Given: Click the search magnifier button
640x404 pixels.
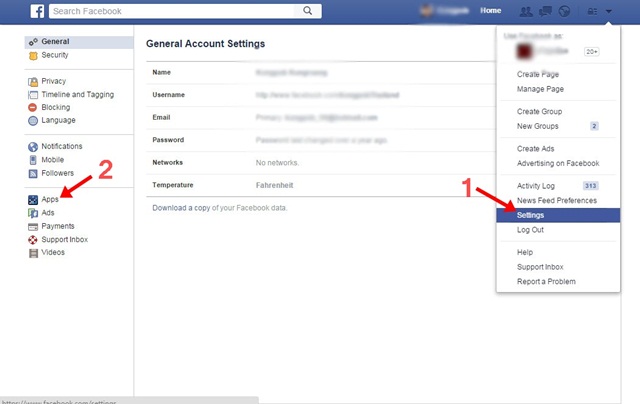Looking at the screenshot, I should pyautogui.click(x=308, y=11).
